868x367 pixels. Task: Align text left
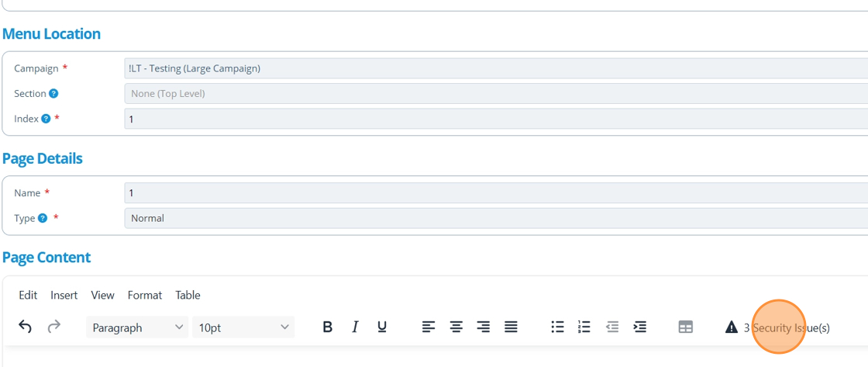click(x=429, y=327)
